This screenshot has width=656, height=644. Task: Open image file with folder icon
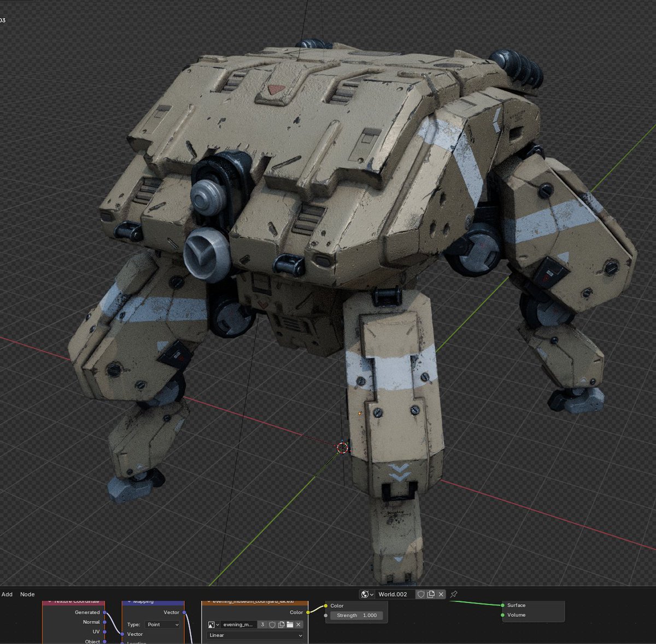coord(290,624)
